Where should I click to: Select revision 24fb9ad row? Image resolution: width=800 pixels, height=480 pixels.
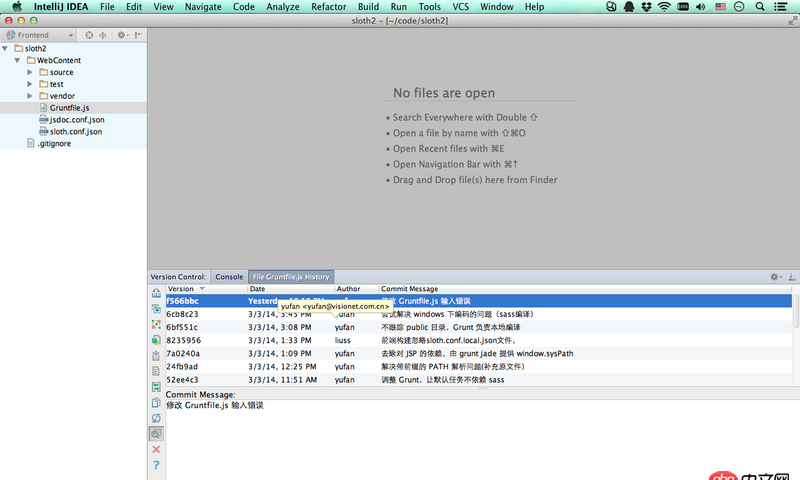click(479, 367)
